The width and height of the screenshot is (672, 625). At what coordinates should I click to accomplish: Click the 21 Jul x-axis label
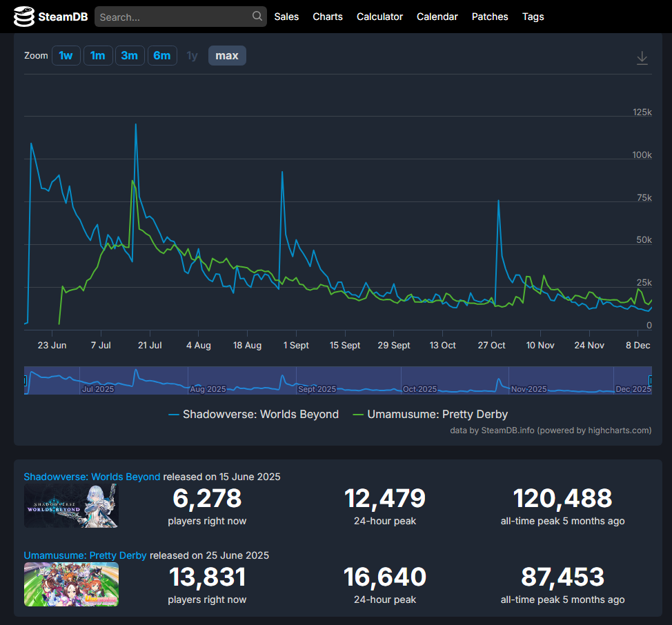[x=150, y=346]
